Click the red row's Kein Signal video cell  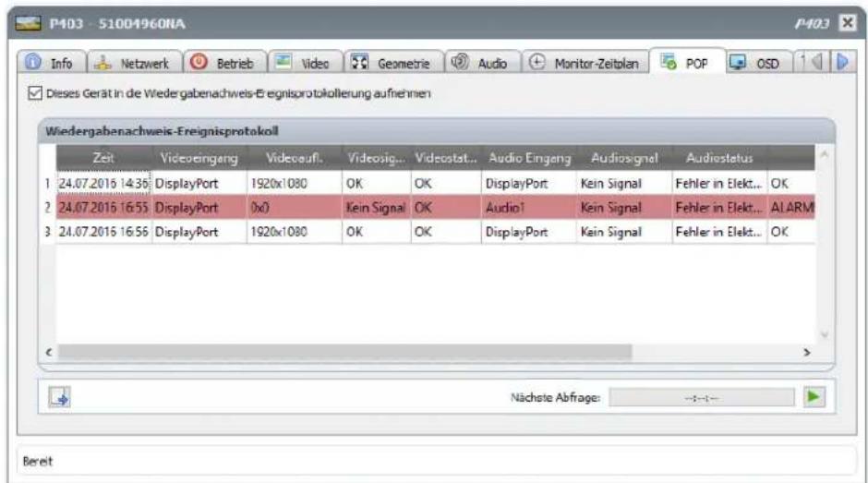pos(377,208)
